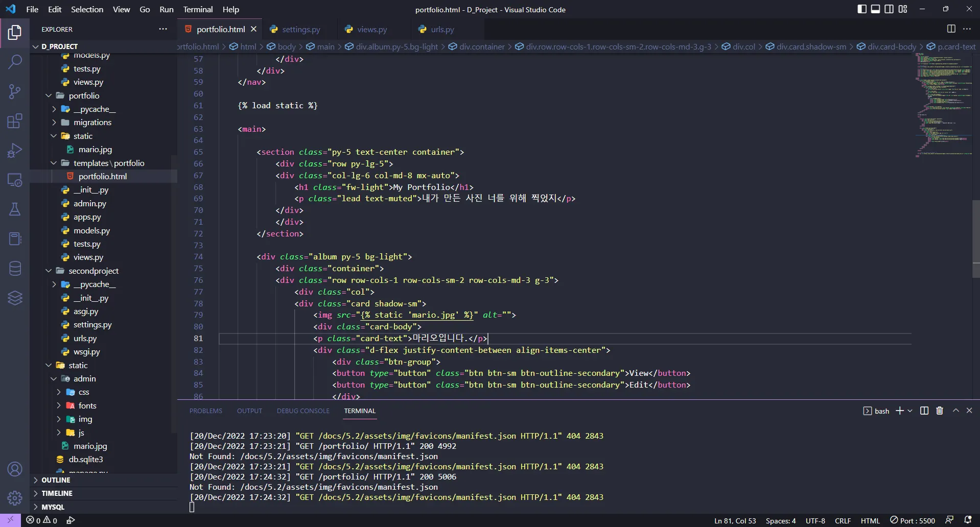
Task: Expand the OUTLINE section
Action: 56,480
